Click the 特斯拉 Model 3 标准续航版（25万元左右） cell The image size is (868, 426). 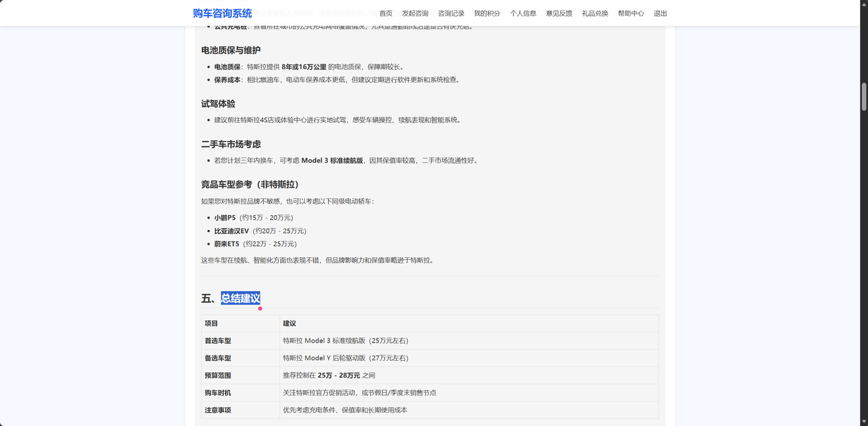[x=469, y=341]
